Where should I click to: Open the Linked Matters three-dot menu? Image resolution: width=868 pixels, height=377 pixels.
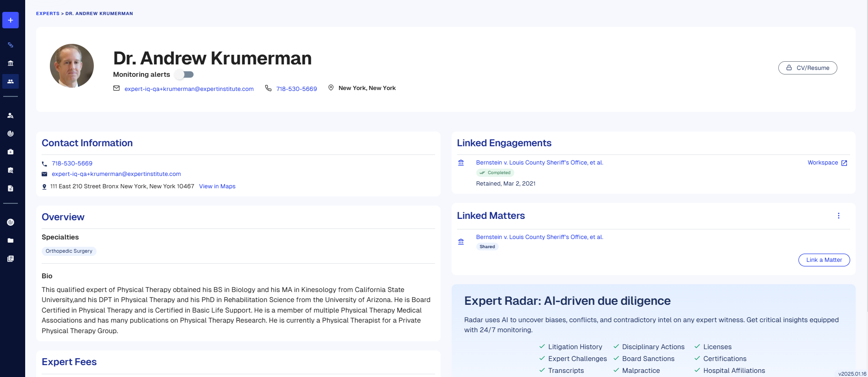[x=838, y=216]
